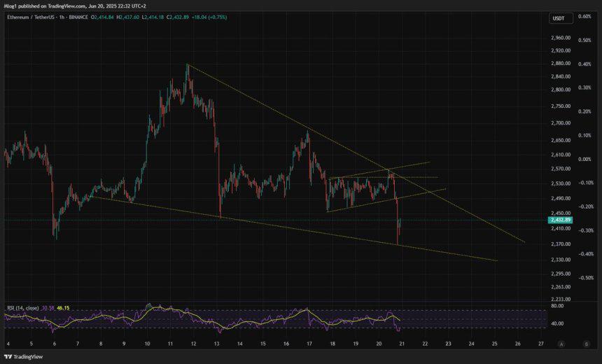Click date label 25 on time axis
The width and height of the screenshot is (602, 364).
pos(494,344)
